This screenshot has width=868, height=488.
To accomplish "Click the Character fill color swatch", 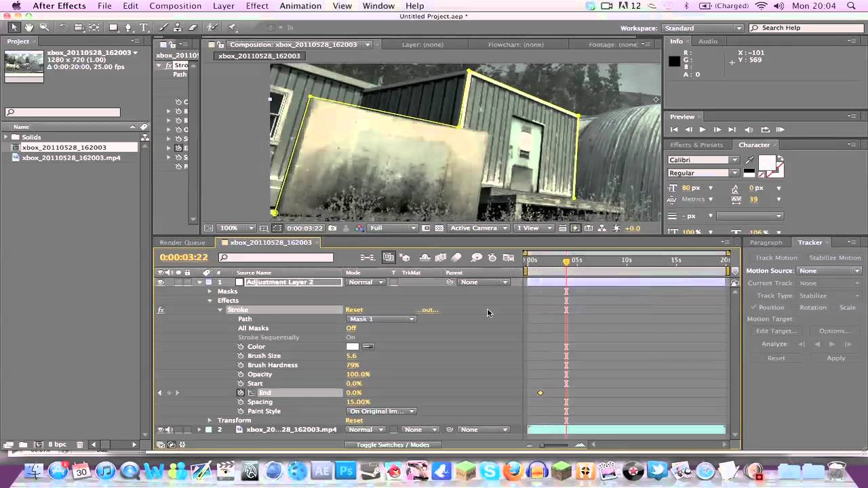I will (x=766, y=162).
